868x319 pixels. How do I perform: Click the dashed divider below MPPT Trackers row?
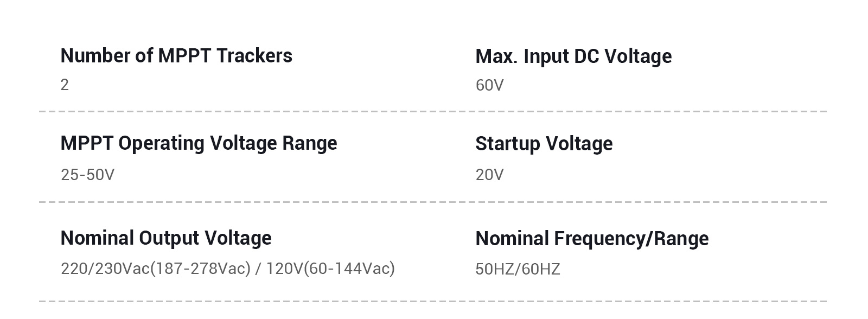point(433,111)
